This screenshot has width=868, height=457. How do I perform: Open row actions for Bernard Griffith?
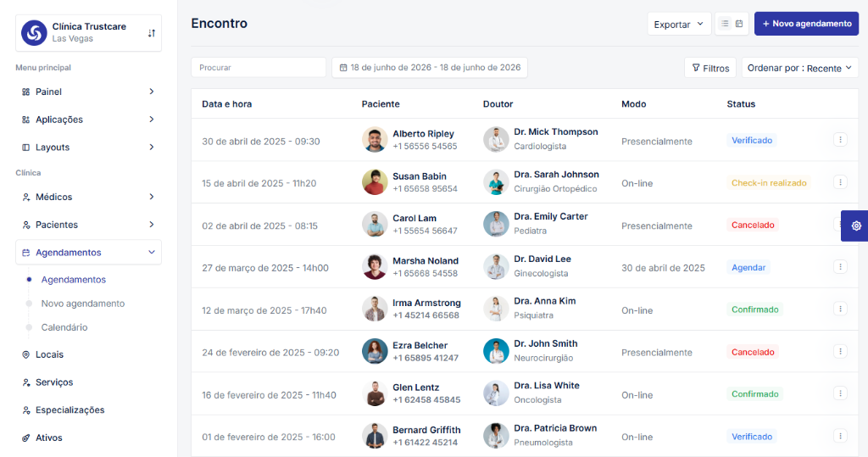(840, 436)
